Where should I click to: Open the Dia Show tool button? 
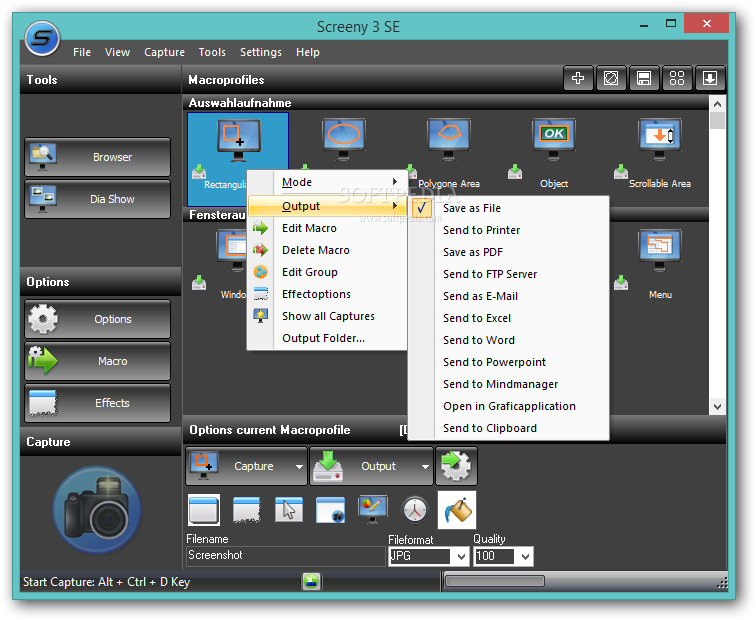(x=97, y=199)
